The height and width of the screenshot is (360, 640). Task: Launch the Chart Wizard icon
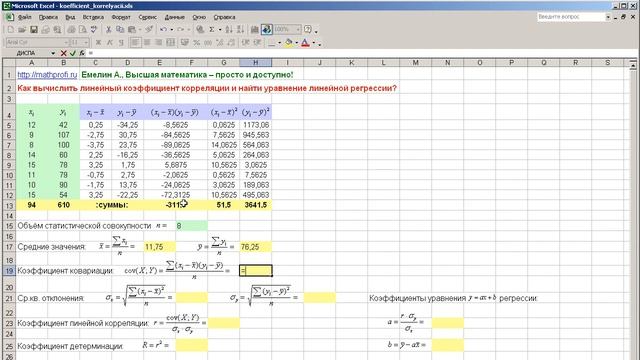[x=254, y=29]
